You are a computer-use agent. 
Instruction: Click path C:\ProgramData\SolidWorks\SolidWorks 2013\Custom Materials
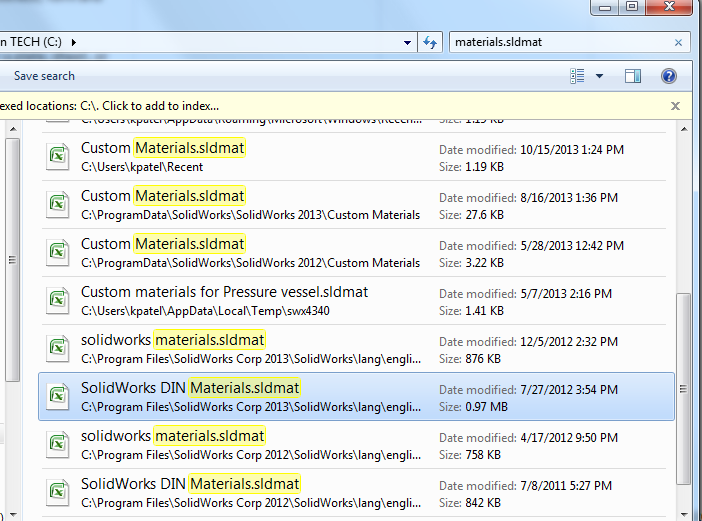tap(250, 215)
